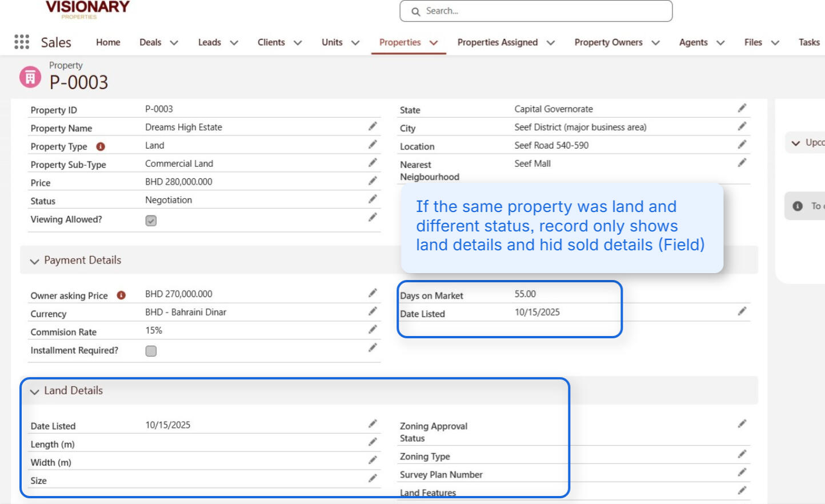Edit the State field pencil icon

(742, 108)
